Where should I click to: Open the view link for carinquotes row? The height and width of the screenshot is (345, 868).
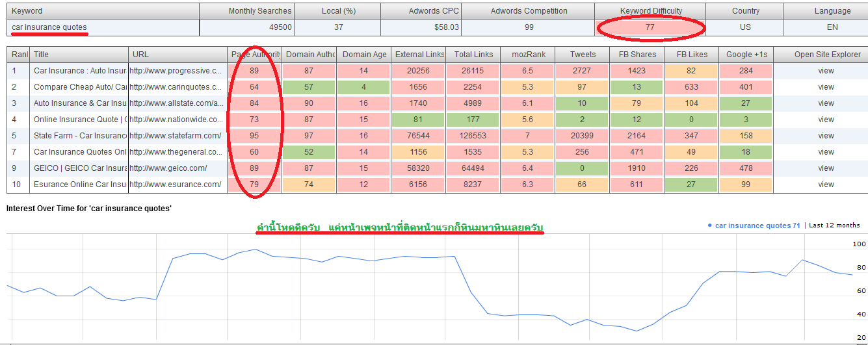click(x=826, y=87)
